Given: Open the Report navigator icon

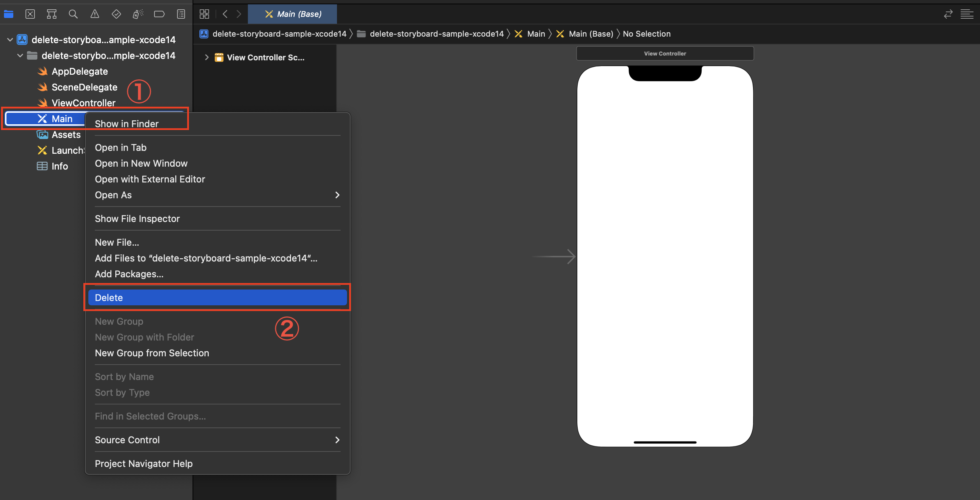Looking at the screenshot, I should [181, 14].
